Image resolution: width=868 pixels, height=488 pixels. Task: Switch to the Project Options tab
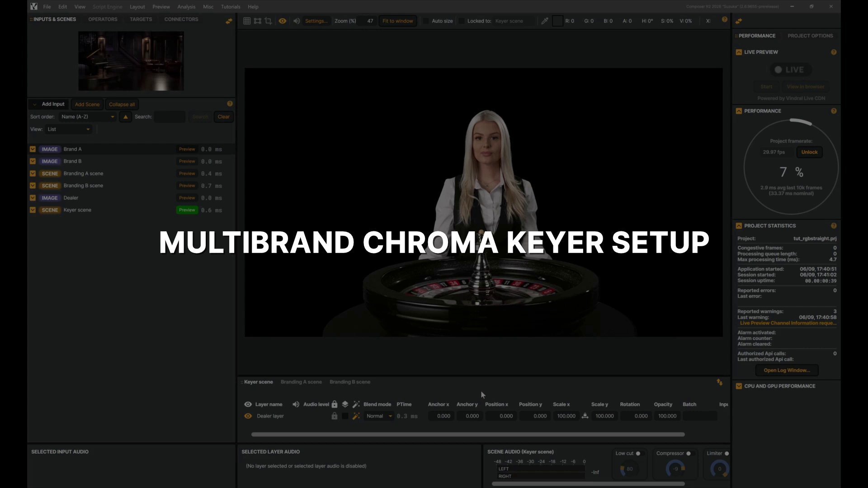point(810,36)
